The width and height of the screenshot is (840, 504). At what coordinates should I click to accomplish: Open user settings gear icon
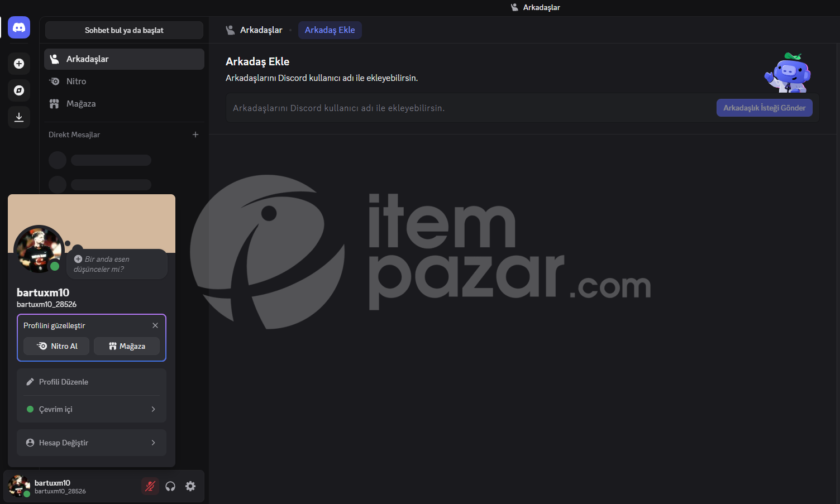click(190, 486)
